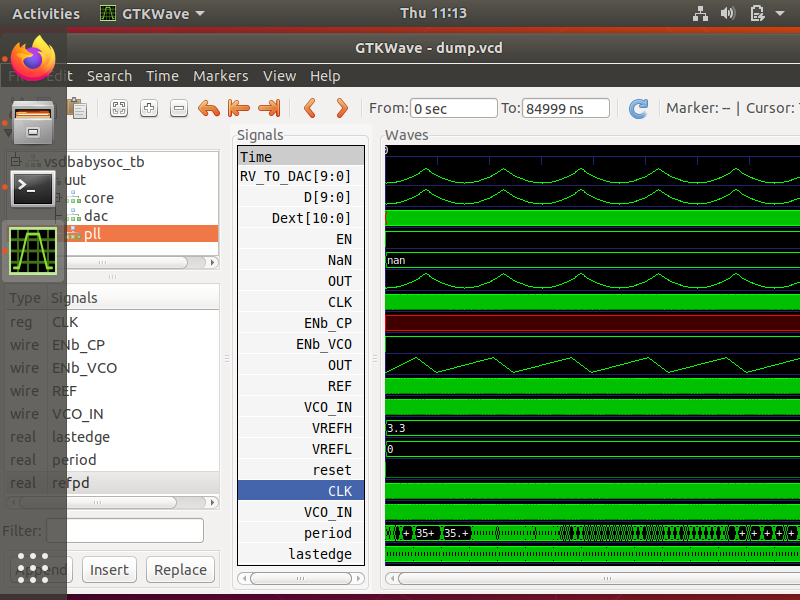Select RV_TO_DAC[9:0] signal row
The width and height of the screenshot is (800, 600).
(301, 176)
